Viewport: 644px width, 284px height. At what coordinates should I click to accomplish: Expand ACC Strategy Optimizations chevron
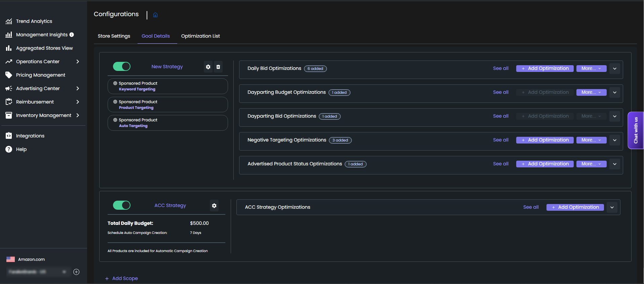point(612,207)
